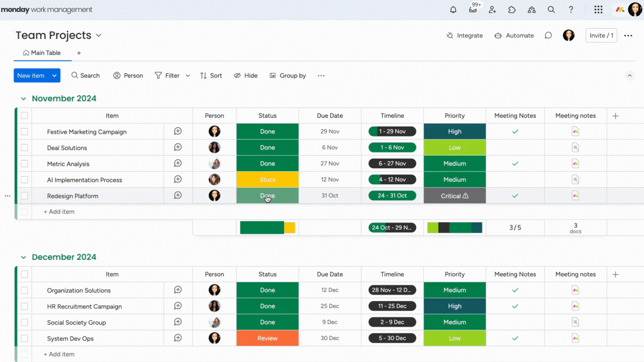
Task: Click the avatar on HR Recruitment Campaign
Action: click(214, 306)
